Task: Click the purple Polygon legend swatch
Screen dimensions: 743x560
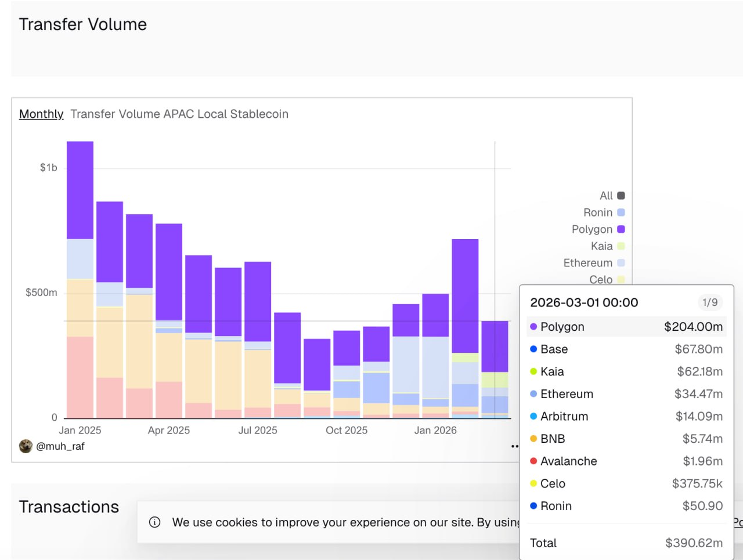Action: 621,229
